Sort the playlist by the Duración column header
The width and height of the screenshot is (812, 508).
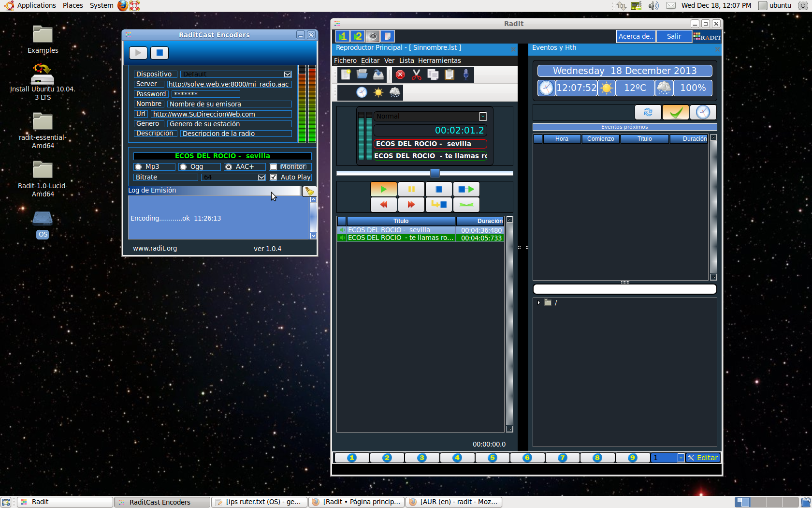480,221
